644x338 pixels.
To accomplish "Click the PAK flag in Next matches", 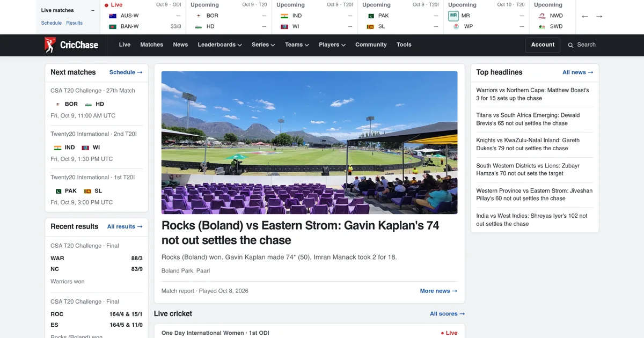I will 58,191.
